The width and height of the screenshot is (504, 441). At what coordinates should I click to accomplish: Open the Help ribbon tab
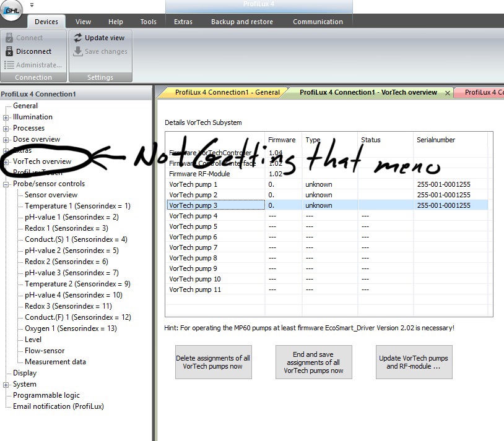(115, 22)
